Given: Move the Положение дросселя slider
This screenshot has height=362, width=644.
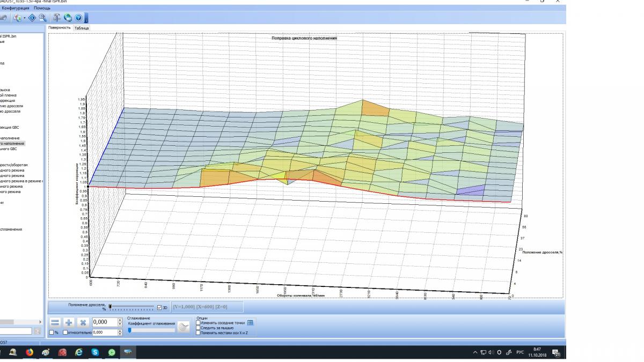Looking at the screenshot, I should tap(133, 307).
